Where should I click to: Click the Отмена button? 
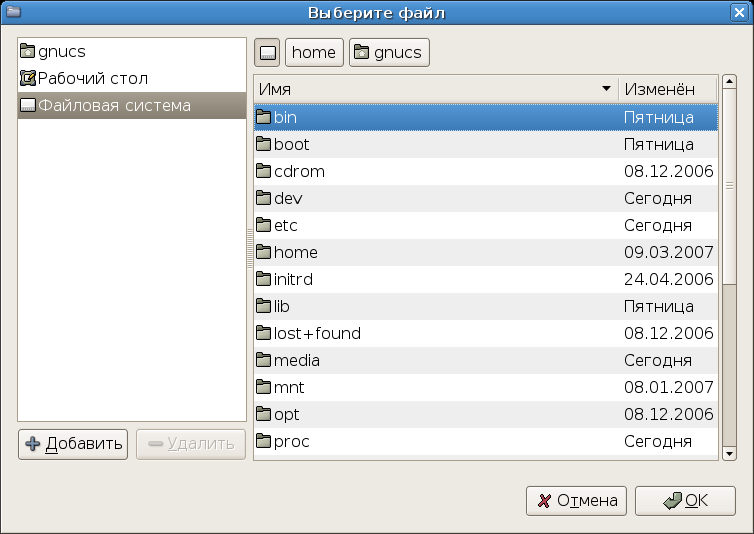[575, 501]
